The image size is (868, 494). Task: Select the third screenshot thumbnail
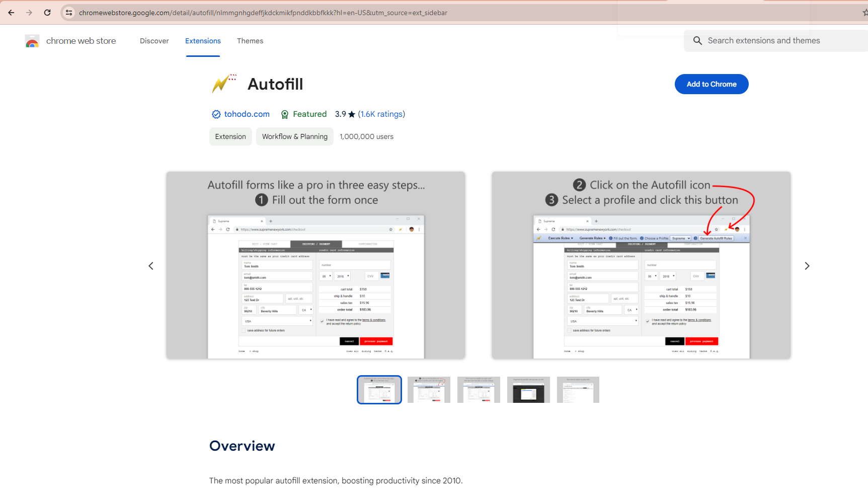click(x=479, y=390)
